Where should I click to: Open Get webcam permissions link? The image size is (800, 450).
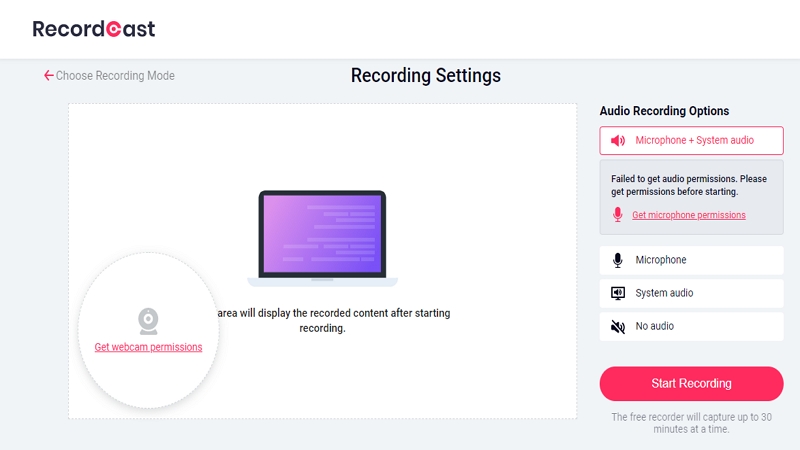(148, 347)
